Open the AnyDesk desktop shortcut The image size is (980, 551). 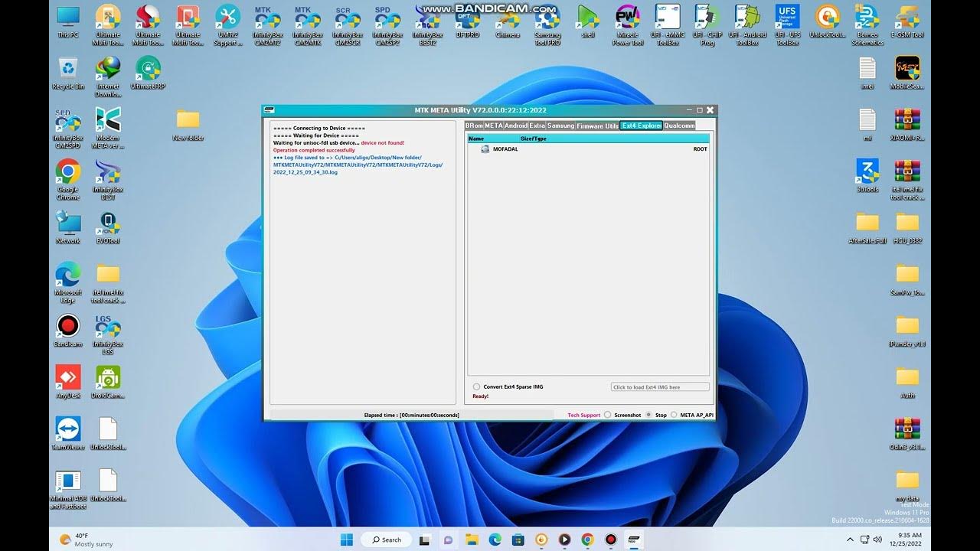(68, 382)
